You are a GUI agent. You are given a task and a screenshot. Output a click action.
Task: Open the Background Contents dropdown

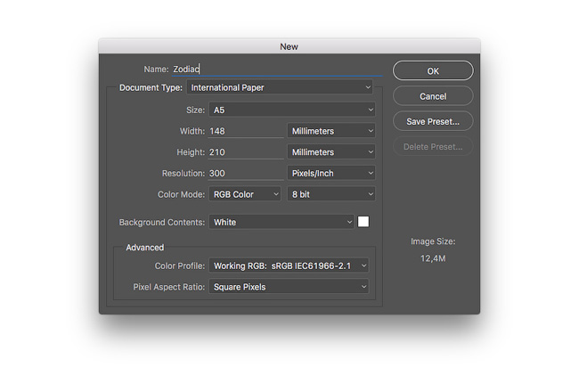point(281,222)
